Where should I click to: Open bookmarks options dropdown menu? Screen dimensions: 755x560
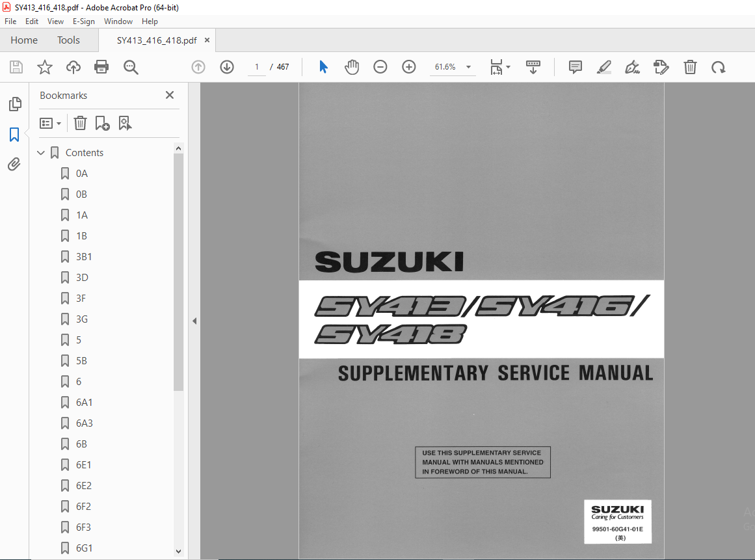click(50, 124)
